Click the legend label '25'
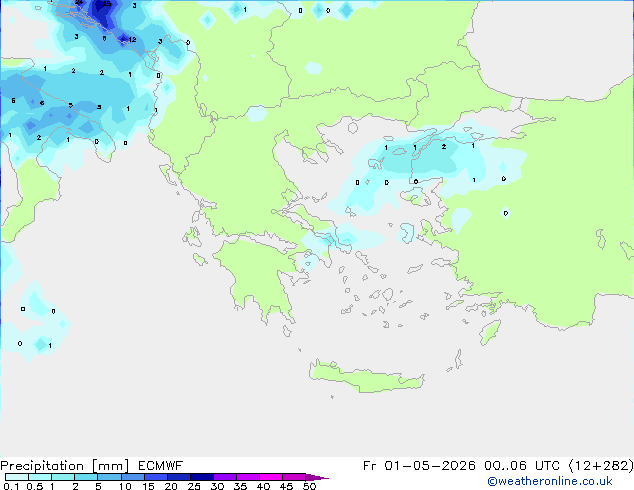634x490 pixels. click(x=194, y=486)
